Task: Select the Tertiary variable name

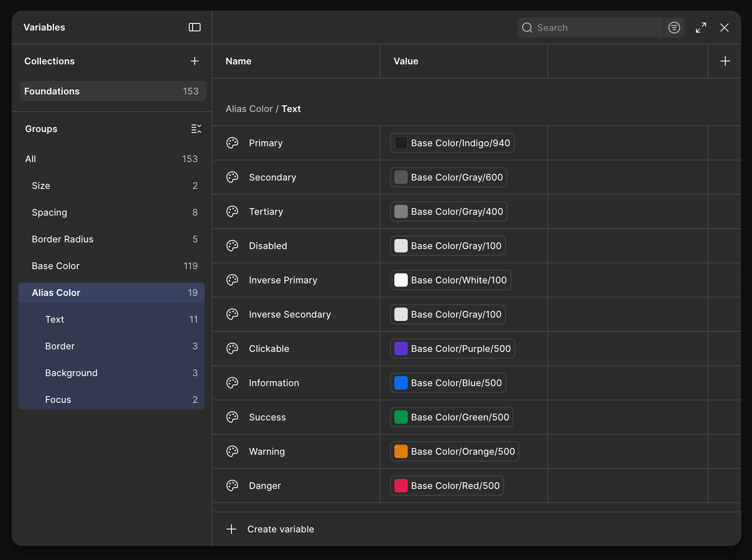Action: click(x=266, y=211)
